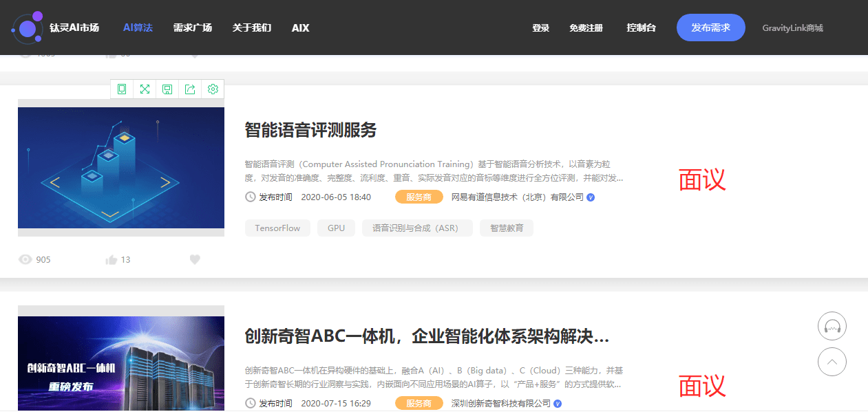The width and height of the screenshot is (868, 414).
Task: Click the 智能语音评测 description paragraph
Action: [x=434, y=171]
